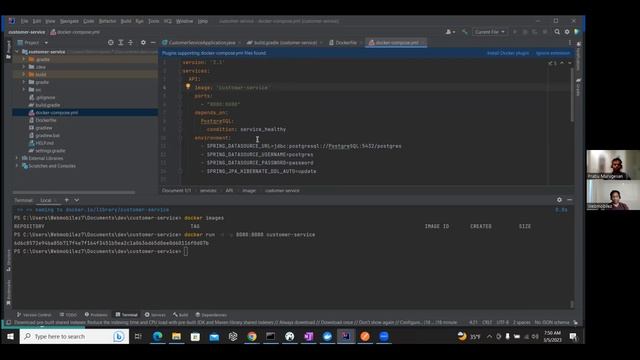Click the editor vertical scrollbar
Image resolution: width=640 pixels, height=360 pixels.
point(572,95)
